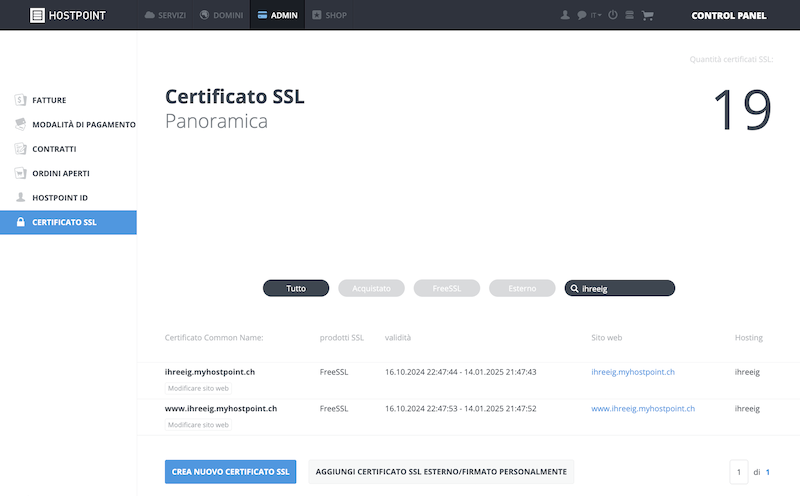This screenshot has height=496, width=800.
Task: Open the user account icon
Action: click(565, 15)
